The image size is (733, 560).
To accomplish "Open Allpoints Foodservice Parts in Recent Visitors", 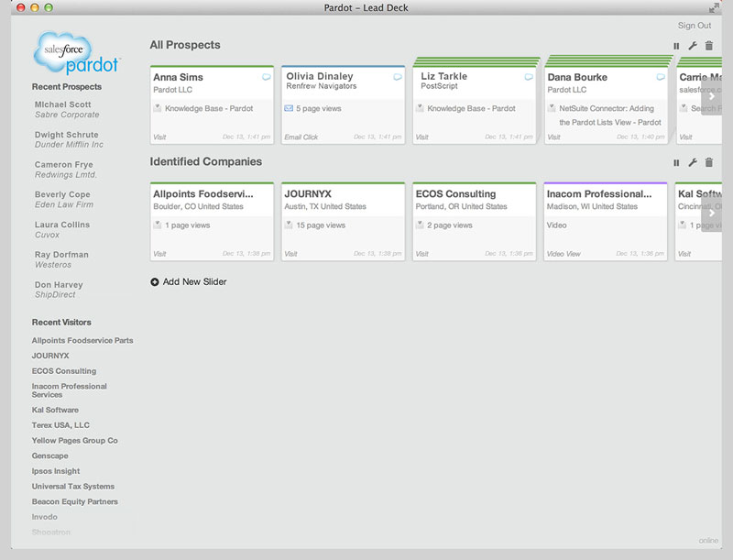I will coord(82,340).
